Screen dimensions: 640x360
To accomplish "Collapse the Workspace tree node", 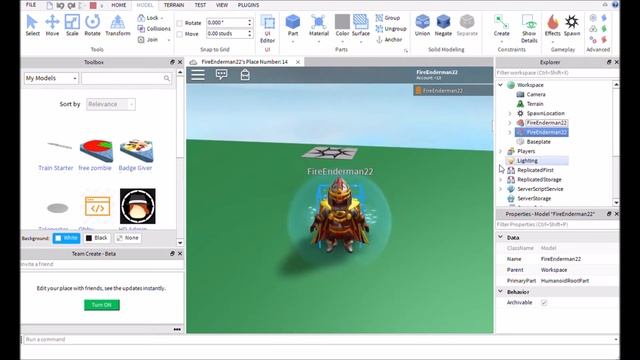I will (500, 85).
